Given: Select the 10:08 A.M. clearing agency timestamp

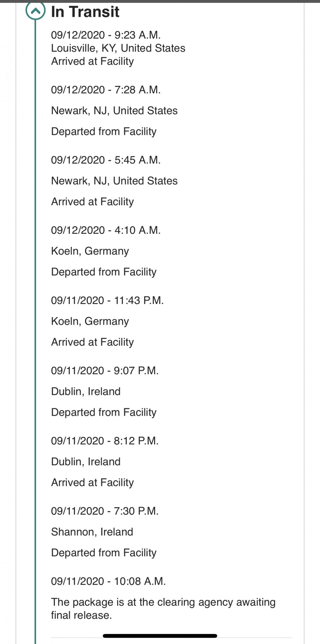Looking at the screenshot, I should click(108, 581).
